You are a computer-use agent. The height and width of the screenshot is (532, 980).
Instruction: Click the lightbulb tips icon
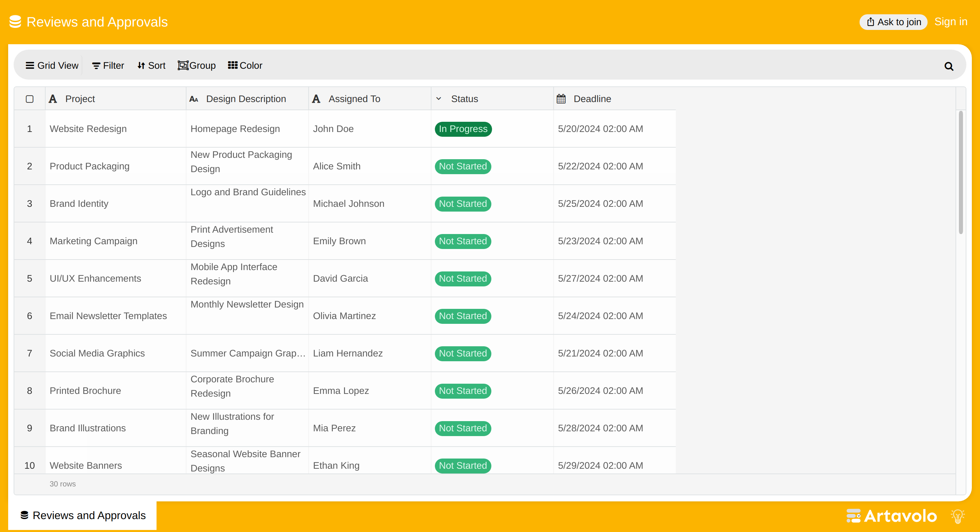click(x=958, y=516)
